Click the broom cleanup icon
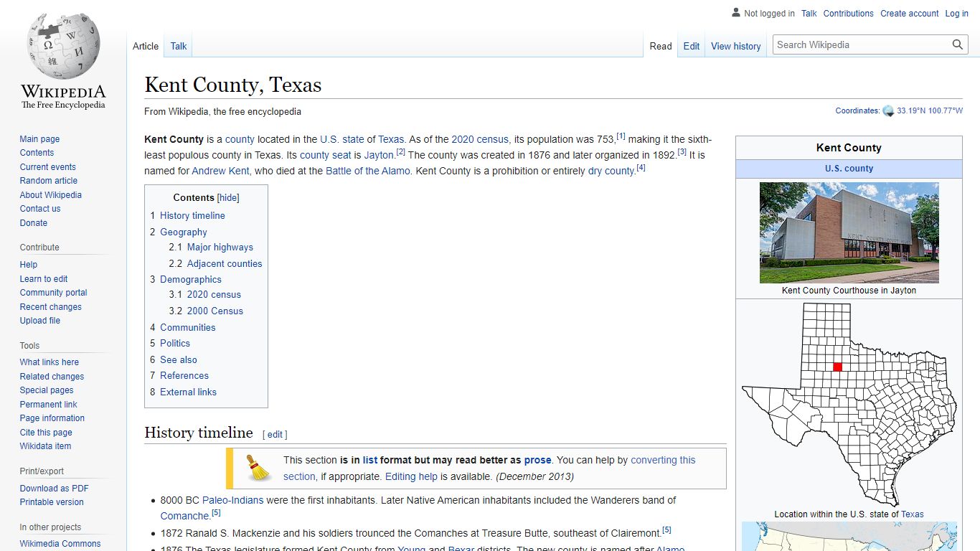980x551 pixels. pos(258,468)
